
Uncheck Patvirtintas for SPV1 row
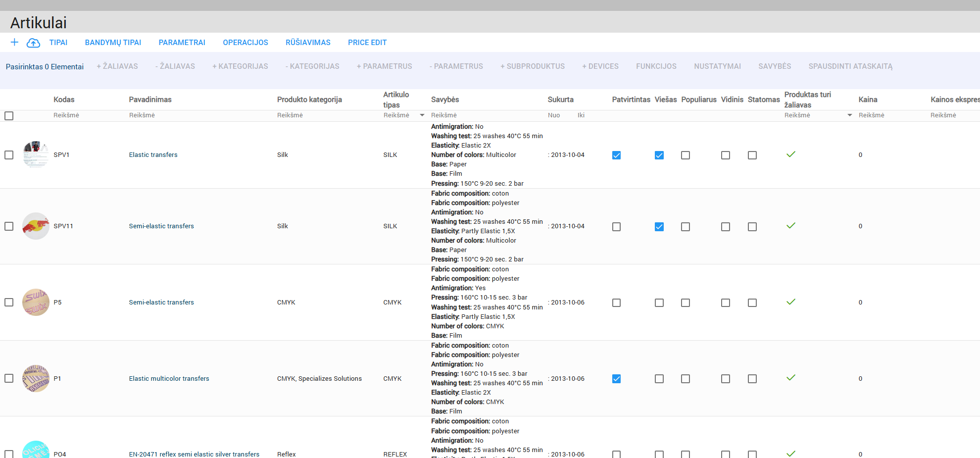(x=616, y=155)
